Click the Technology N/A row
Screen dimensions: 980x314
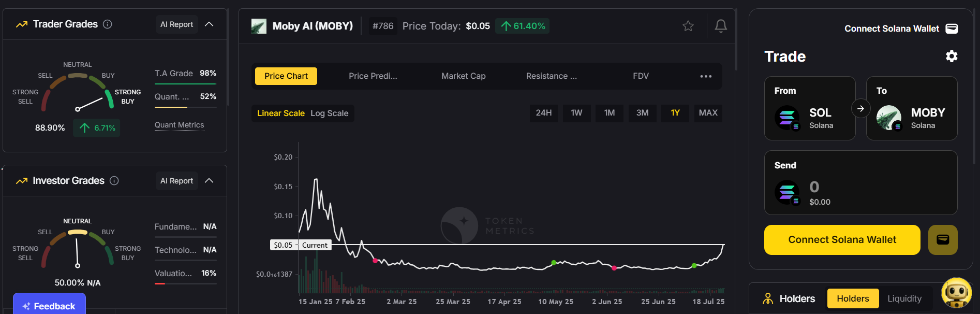185,250
